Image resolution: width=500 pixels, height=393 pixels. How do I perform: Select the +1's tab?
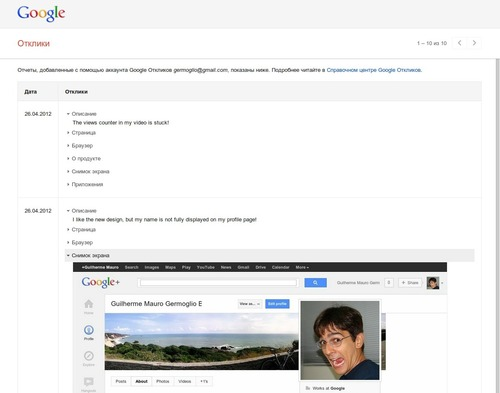point(204,381)
